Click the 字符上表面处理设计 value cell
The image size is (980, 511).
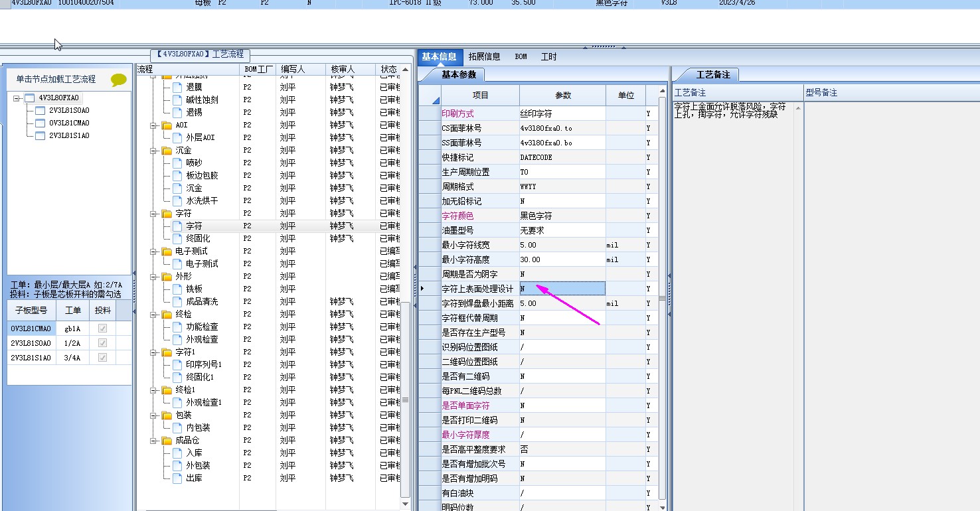coord(562,289)
